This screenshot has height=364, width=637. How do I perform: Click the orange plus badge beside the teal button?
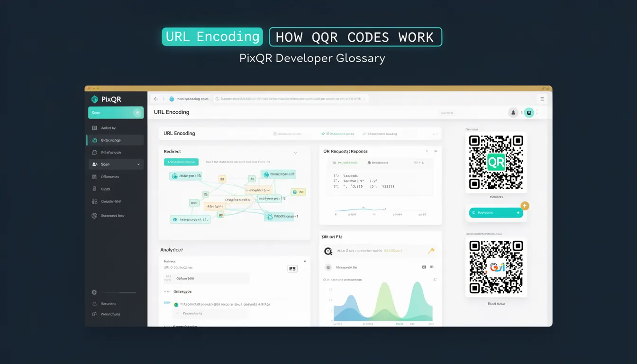(x=525, y=206)
